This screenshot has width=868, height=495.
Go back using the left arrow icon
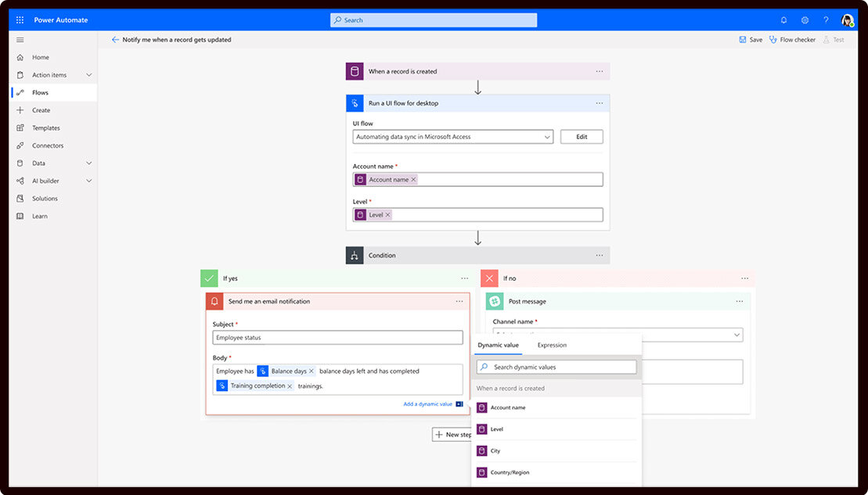click(x=115, y=40)
